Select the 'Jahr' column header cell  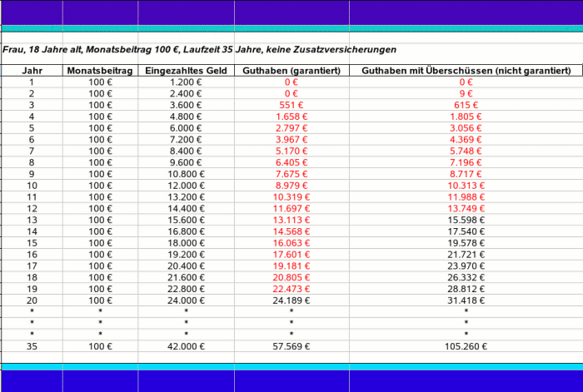coord(32,71)
